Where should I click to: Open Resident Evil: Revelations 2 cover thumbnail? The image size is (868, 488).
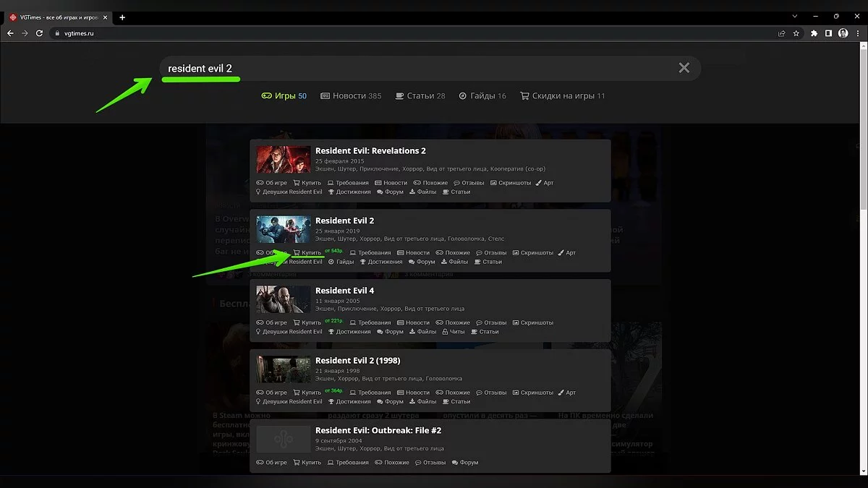[283, 160]
